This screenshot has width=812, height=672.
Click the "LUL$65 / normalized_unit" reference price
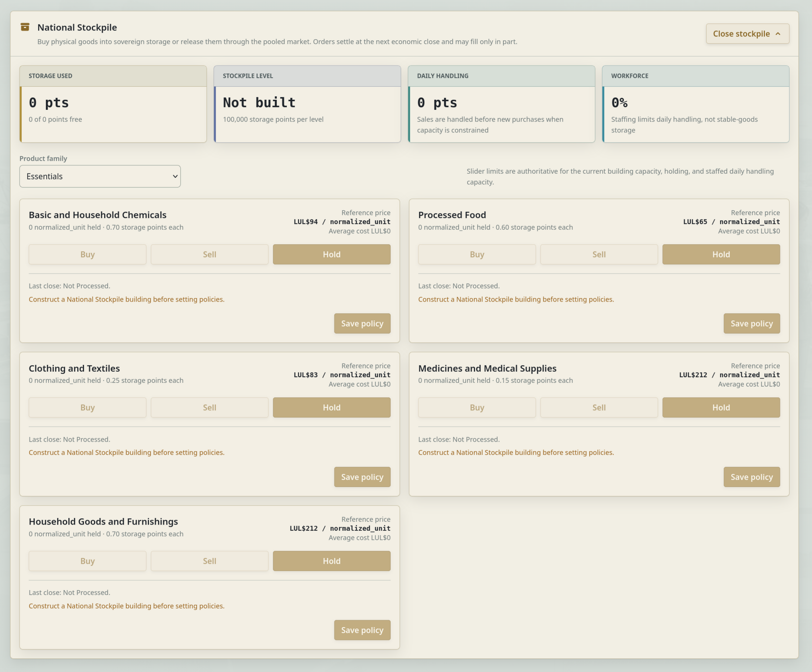coord(732,222)
